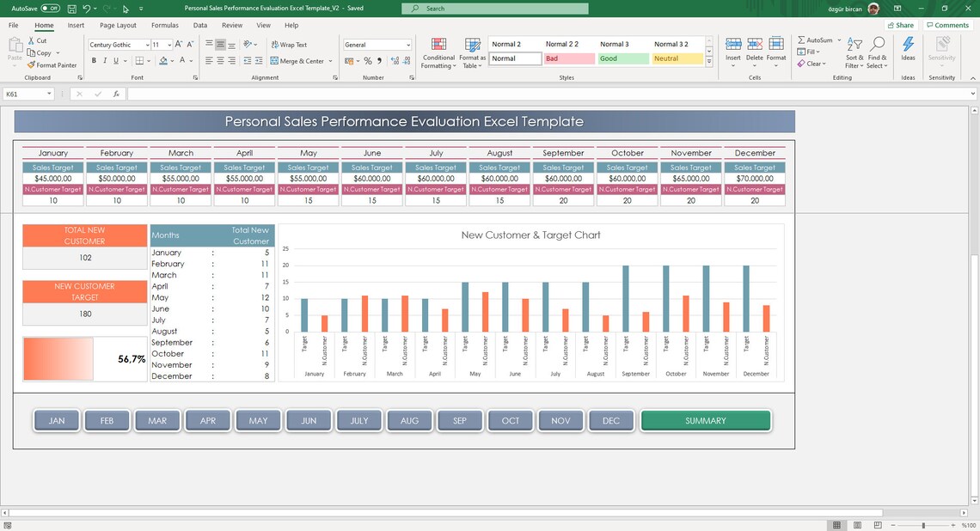
Task: Open the Fill dropdown
Action: coord(809,52)
